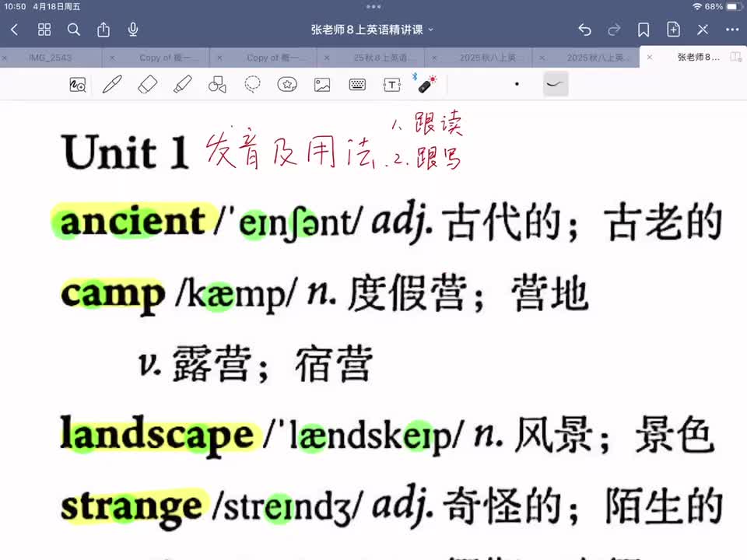Tap the phonetic /'lændskeɪp/
Screen dimensions: 747x560
click(363, 436)
